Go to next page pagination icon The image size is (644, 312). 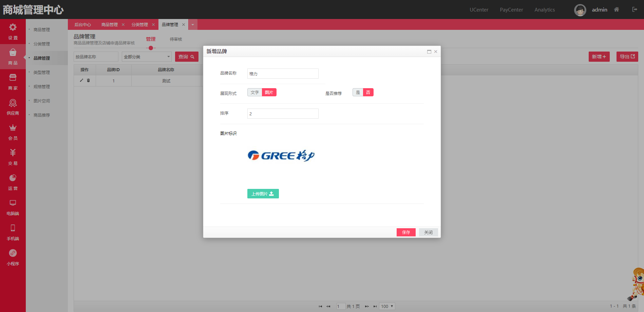[367, 306]
